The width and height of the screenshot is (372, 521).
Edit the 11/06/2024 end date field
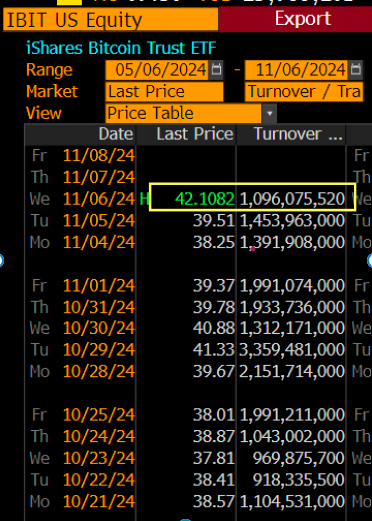[297, 70]
